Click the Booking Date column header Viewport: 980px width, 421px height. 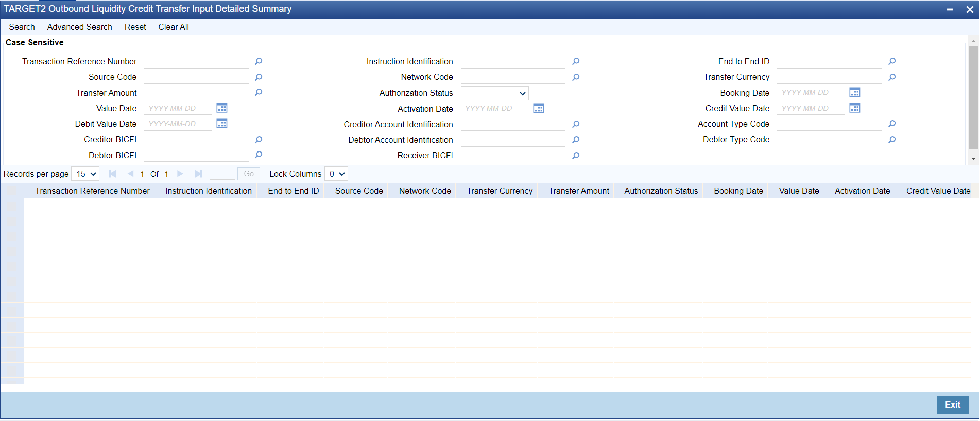click(738, 191)
